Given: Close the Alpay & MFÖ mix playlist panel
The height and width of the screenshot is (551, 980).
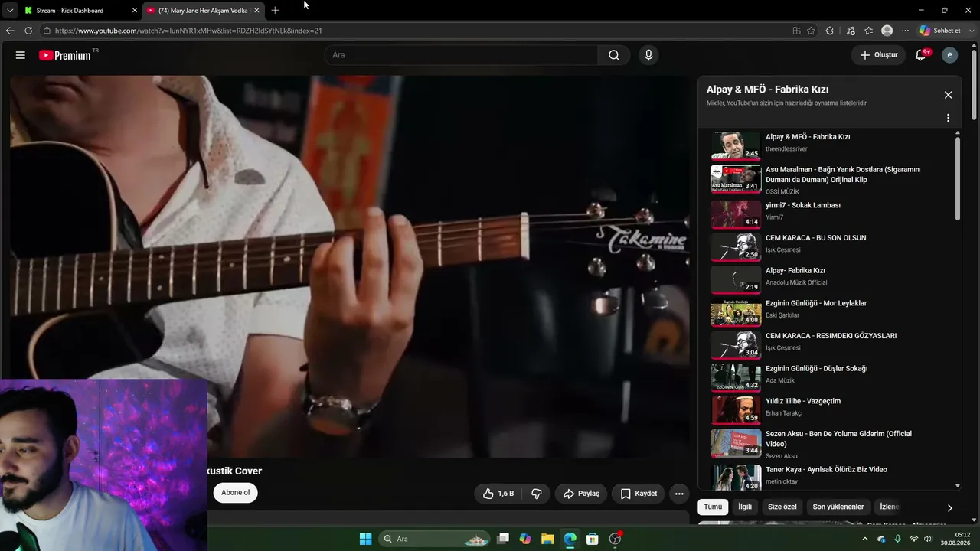Looking at the screenshot, I should 948,95.
